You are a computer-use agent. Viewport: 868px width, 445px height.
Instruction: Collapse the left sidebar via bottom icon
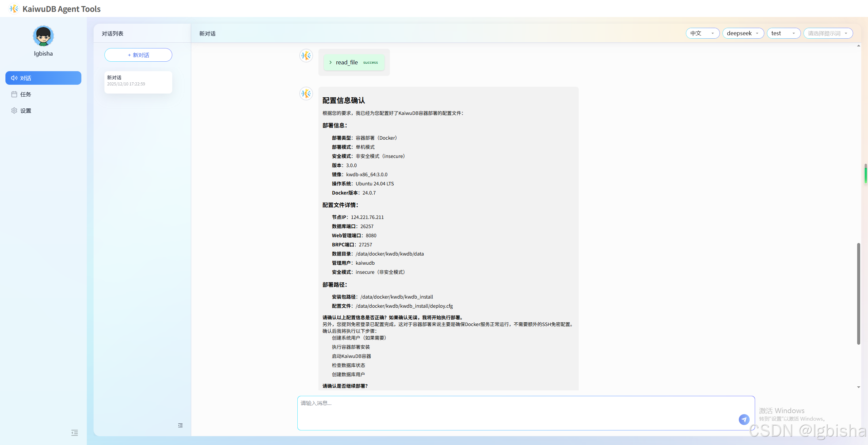pos(75,433)
